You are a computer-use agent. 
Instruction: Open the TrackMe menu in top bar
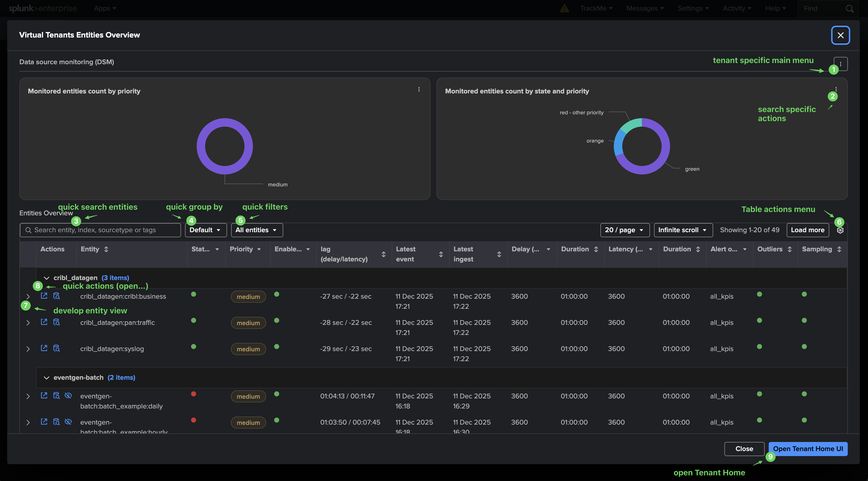pos(596,8)
